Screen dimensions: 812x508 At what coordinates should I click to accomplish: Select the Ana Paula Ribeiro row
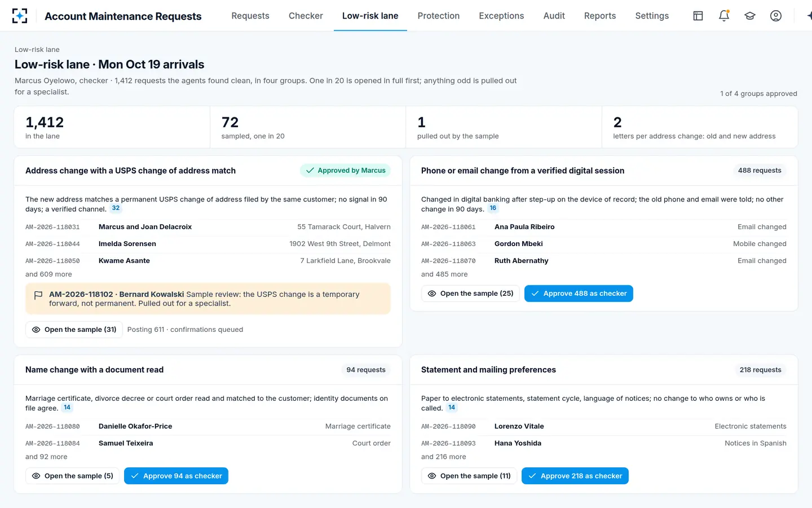(x=604, y=227)
